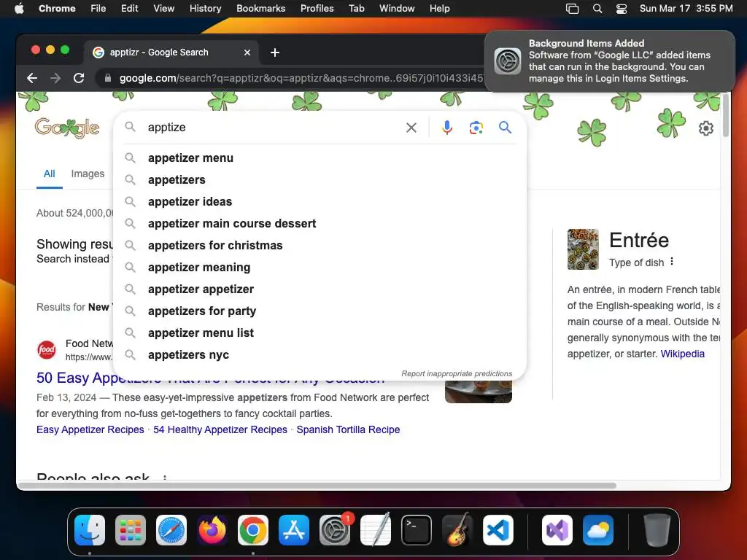Open a new tab with plus button
The width and height of the screenshot is (747, 560).
(x=275, y=52)
